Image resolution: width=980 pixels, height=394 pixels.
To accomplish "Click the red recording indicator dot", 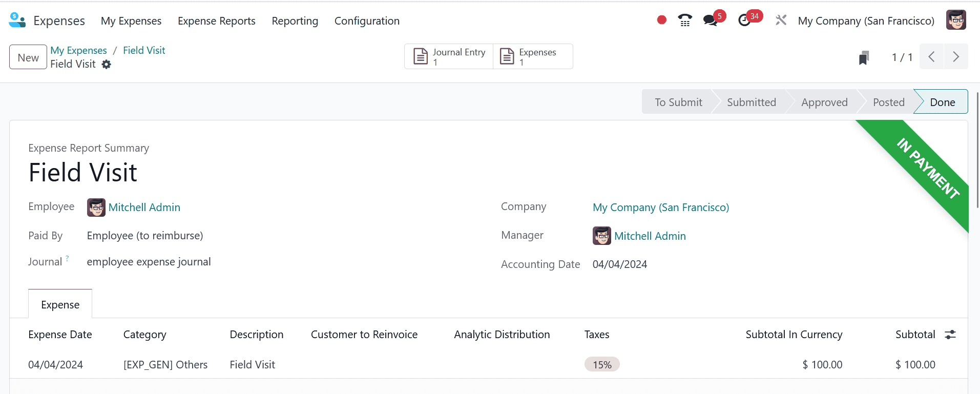I will [662, 20].
